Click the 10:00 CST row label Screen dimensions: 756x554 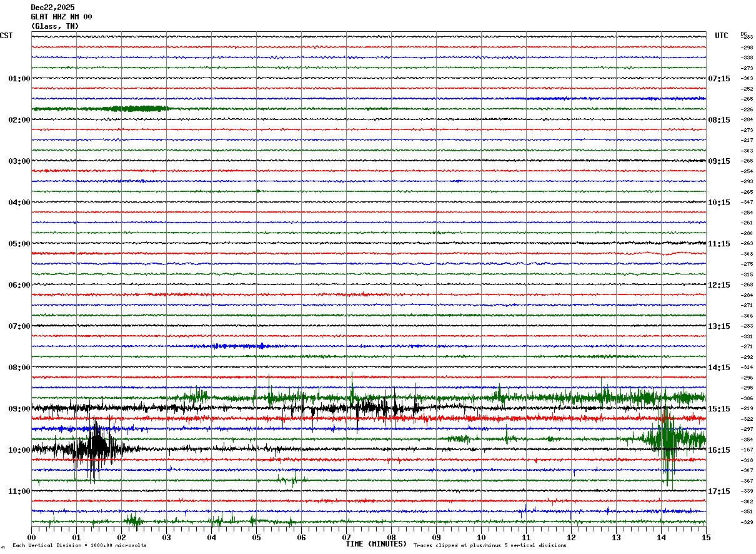[19, 450]
